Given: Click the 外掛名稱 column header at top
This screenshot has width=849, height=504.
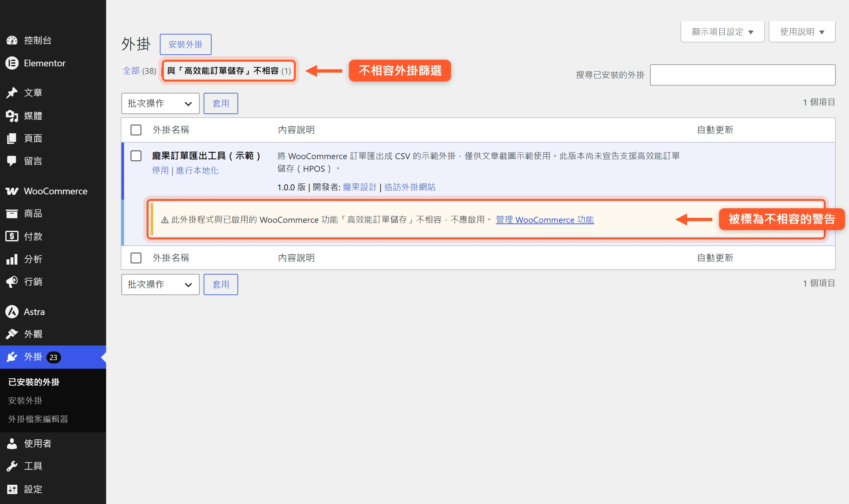Looking at the screenshot, I should point(171,130).
